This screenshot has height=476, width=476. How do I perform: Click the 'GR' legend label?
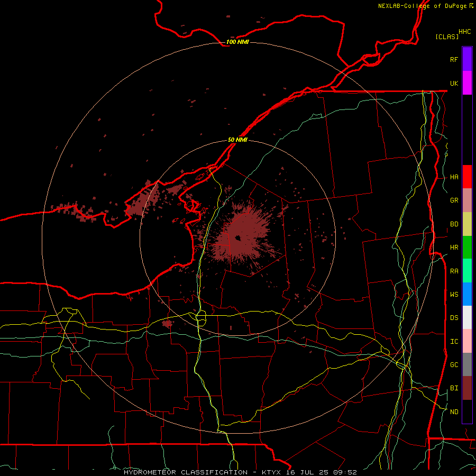point(454,200)
